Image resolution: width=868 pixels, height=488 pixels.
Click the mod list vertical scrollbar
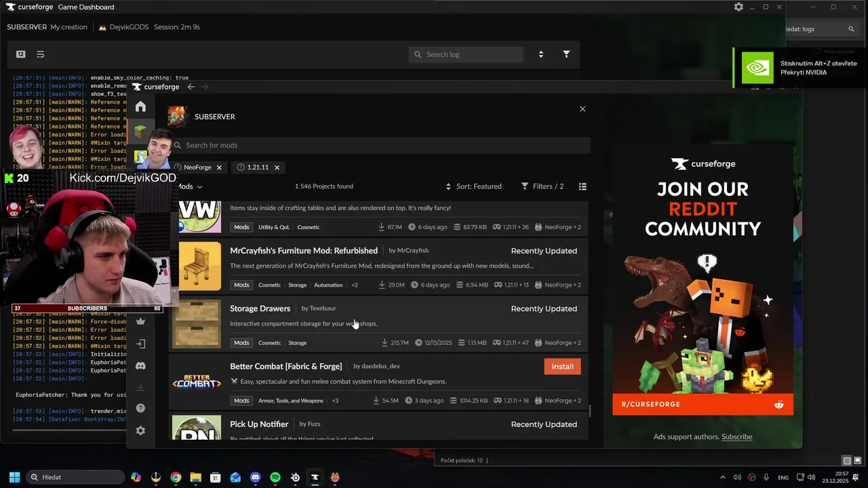(x=590, y=411)
